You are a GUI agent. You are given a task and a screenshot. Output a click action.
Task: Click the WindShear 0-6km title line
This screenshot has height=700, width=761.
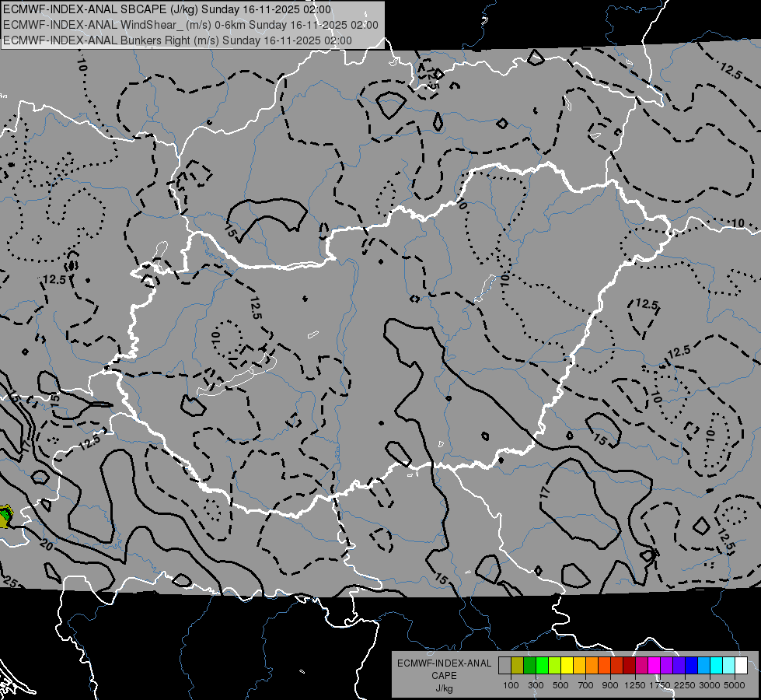(x=190, y=25)
